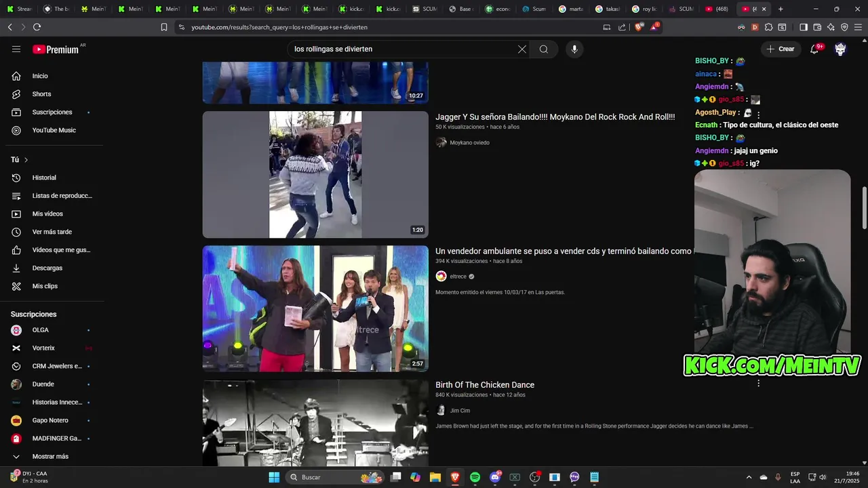Play the Jagger Y Su señora Bailando thumbnail

tap(315, 174)
